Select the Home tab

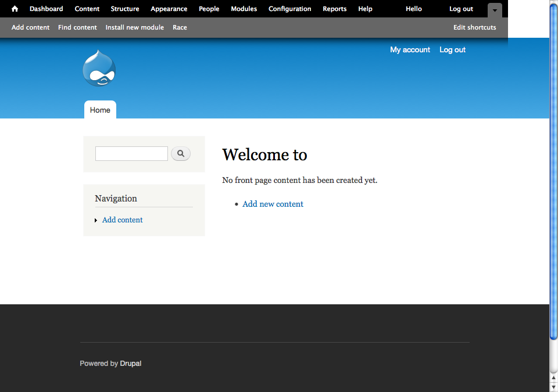point(100,110)
